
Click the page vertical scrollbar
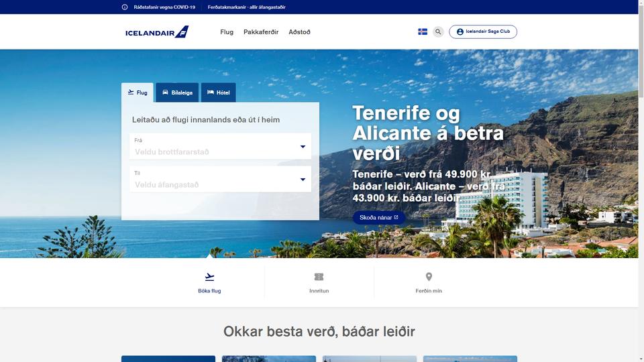(x=641, y=181)
